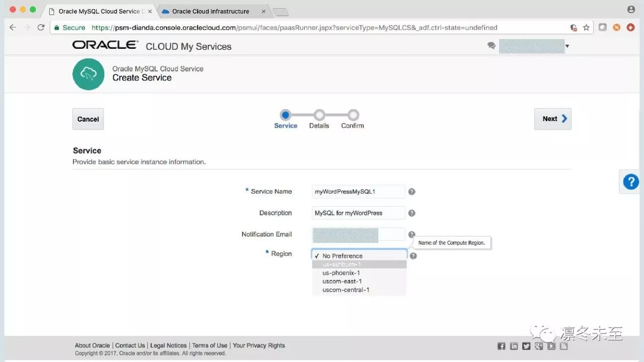Reload the page with the refresh icon
Image resolution: width=644 pixels, height=362 pixels.
pyautogui.click(x=41, y=27)
